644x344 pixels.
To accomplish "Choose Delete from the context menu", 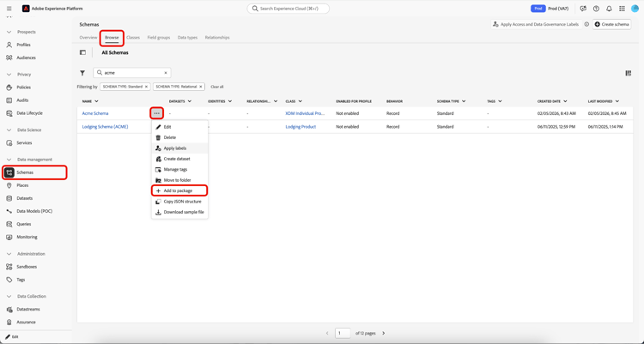I will coord(180,137).
